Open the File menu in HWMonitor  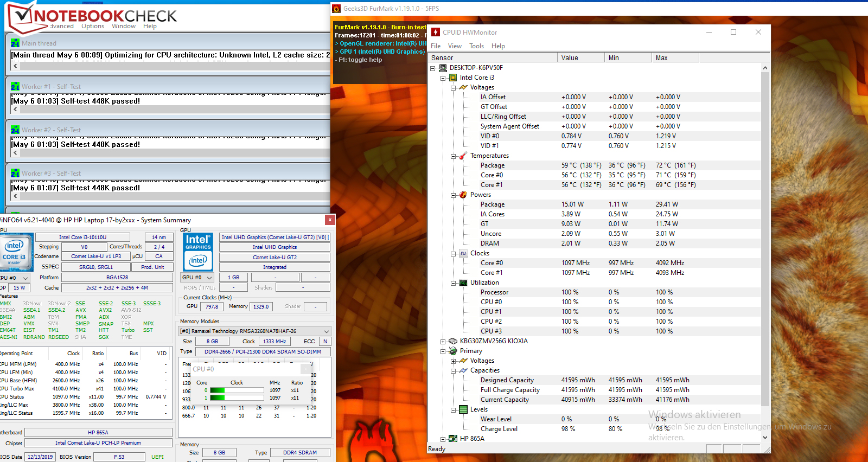click(x=436, y=46)
